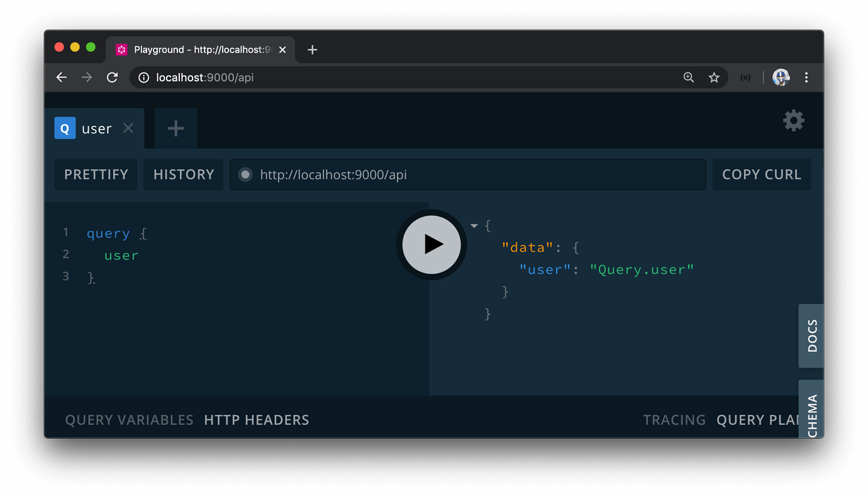Bookmark this page with star icon
The width and height of the screenshot is (868, 496).
[714, 77]
